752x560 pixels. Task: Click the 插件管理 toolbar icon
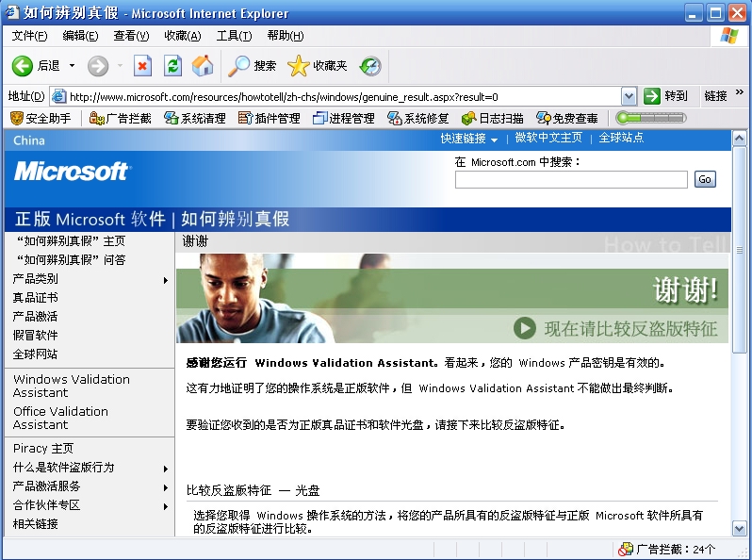click(x=245, y=118)
